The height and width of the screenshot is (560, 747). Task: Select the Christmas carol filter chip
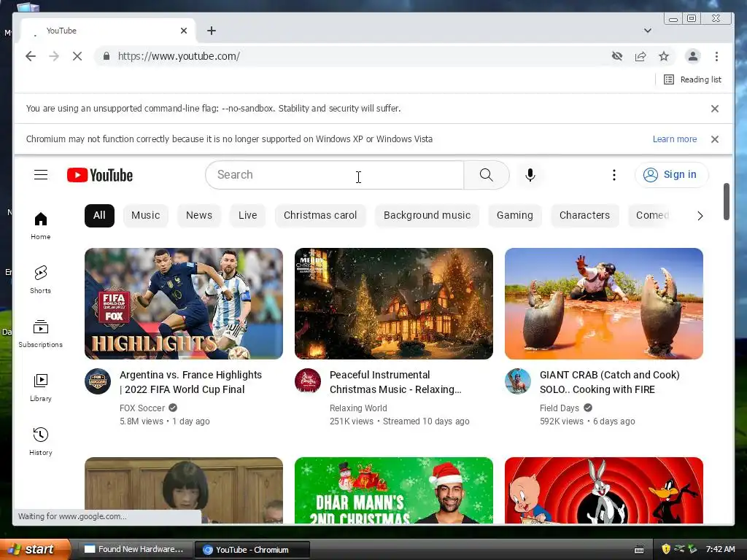(x=320, y=215)
